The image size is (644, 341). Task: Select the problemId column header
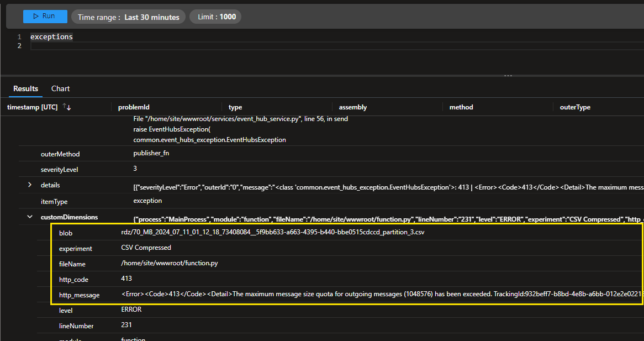134,107
